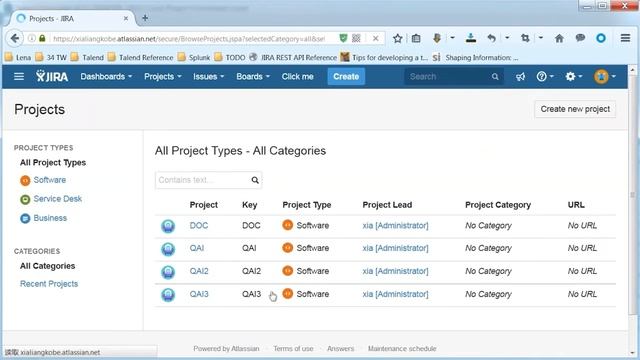This screenshot has width=640, height=360.
Task: Open the QAI project link
Action: pos(197,248)
